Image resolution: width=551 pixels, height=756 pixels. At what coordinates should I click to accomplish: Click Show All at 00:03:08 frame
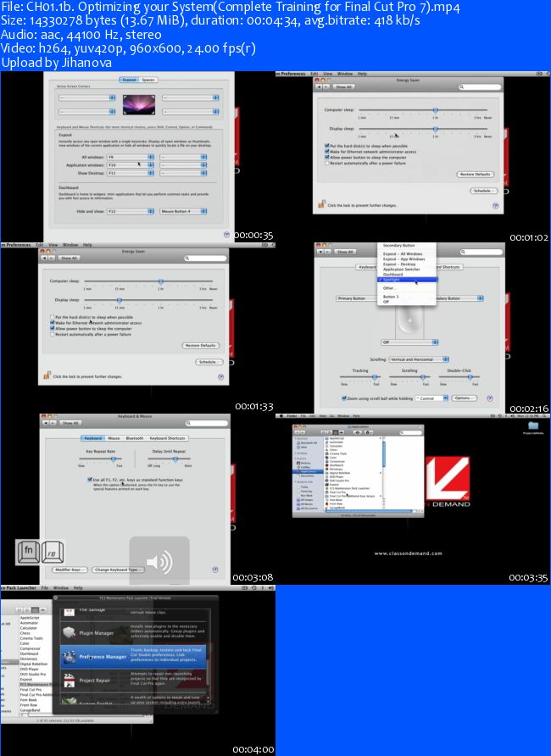pos(70,423)
